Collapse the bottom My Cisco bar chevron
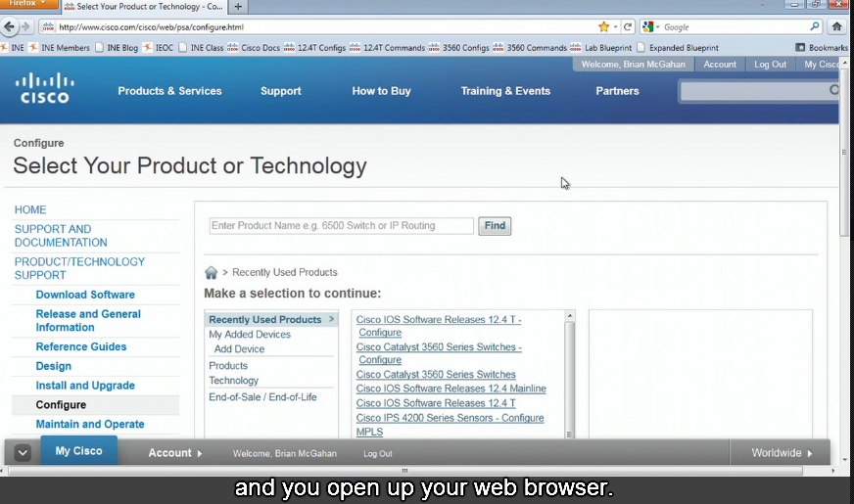854x504 pixels. click(23, 452)
